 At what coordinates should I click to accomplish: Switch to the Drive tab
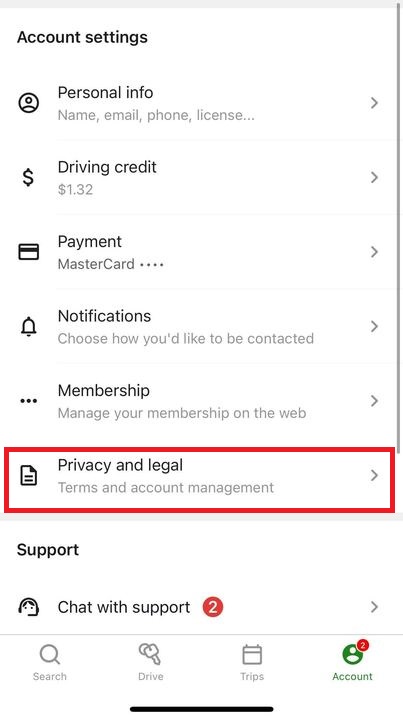pyautogui.click(x=151, y=663)
